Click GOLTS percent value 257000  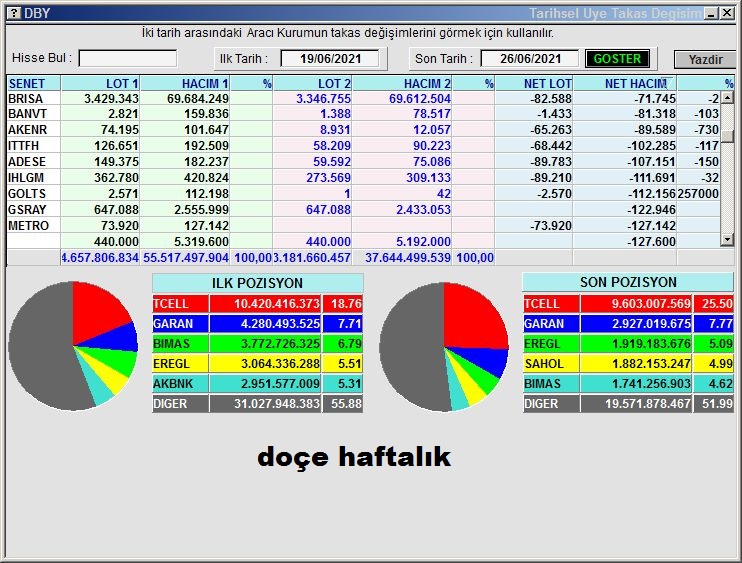click(698, 194)
